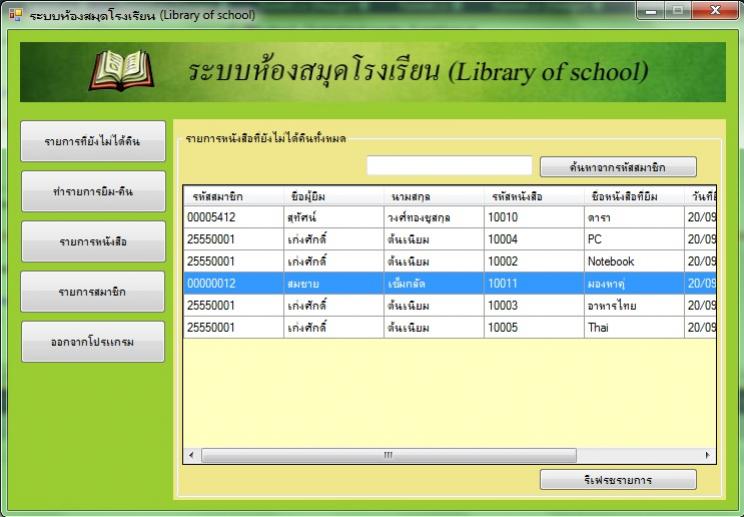This screenshot has width=744, height=517.
Task: Select member ID 25550001 in the Notebook row
Action: [233, 261]
